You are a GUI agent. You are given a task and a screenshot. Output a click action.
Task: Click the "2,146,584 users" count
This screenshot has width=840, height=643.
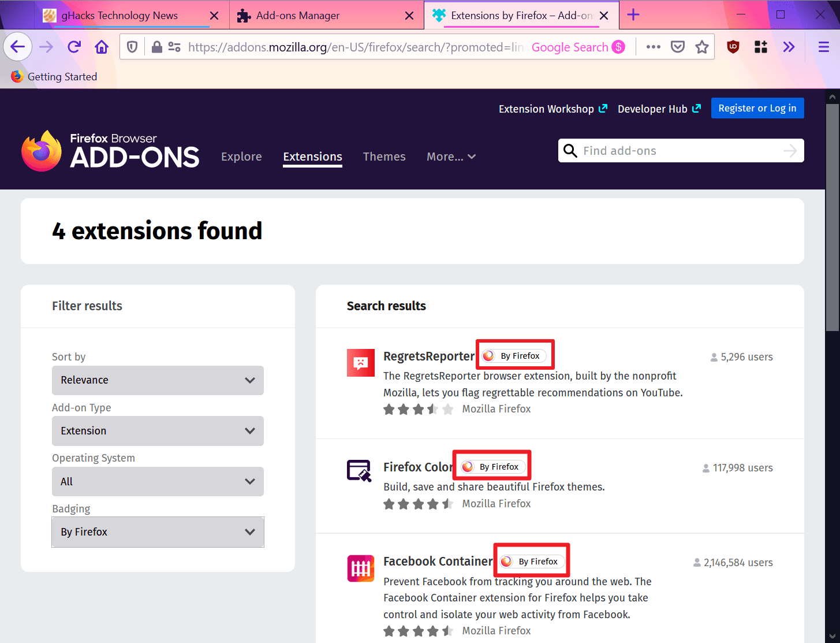(733, 563)
